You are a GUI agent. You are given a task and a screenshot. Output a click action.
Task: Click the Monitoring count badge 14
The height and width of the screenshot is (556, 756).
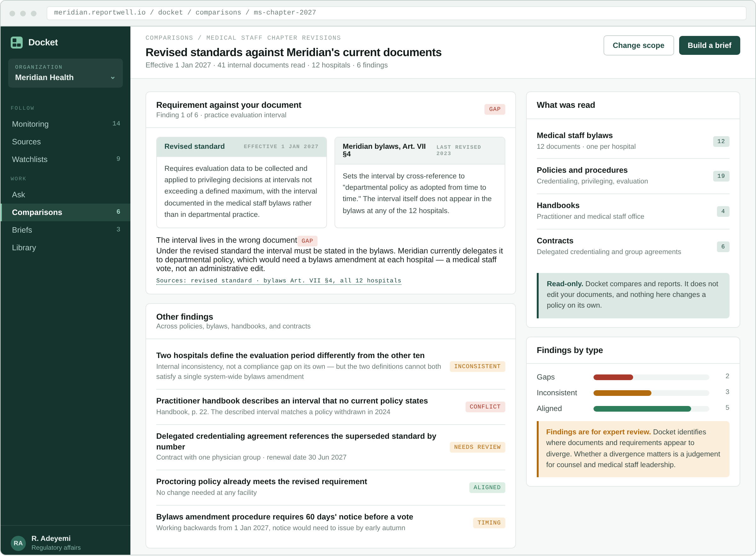[x=116, y=124]
